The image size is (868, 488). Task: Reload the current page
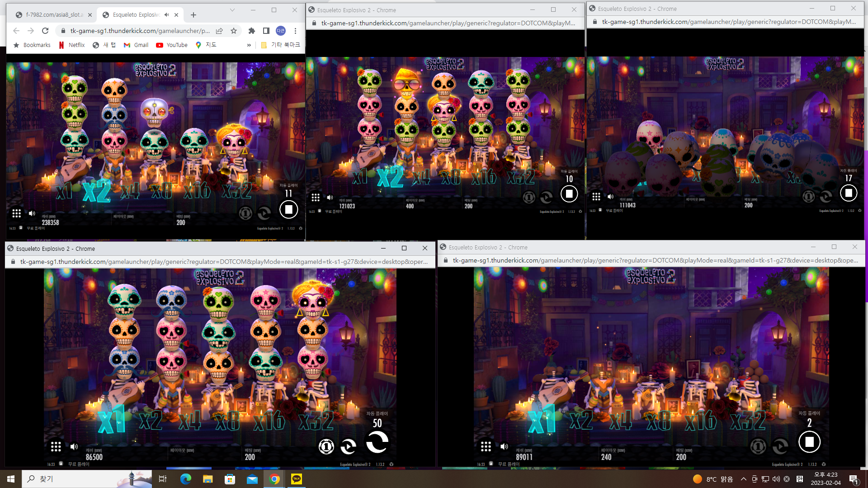pyautogui.click(x=45, y=31)
